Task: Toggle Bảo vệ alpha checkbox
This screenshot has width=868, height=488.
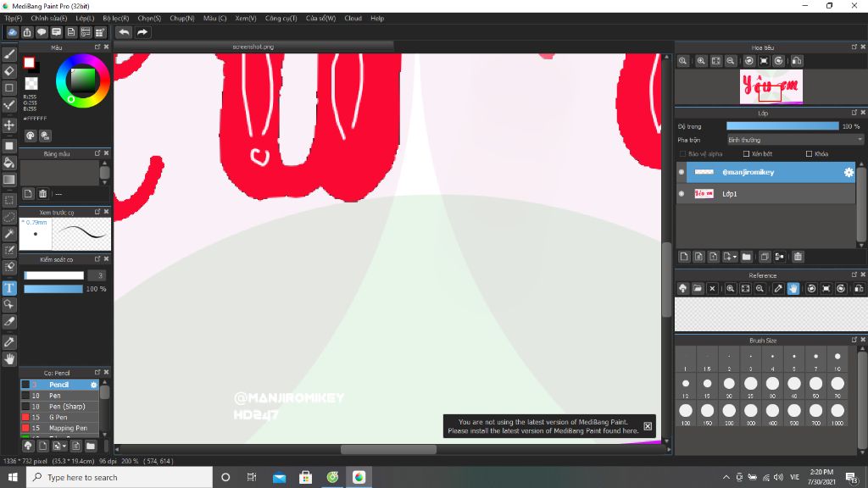Action: pyautogui.click(x=682, y=154)
